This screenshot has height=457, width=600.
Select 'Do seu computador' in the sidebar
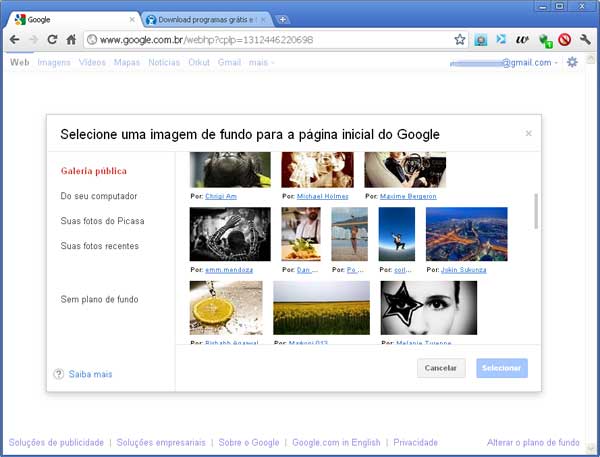[x=99, y=196]
